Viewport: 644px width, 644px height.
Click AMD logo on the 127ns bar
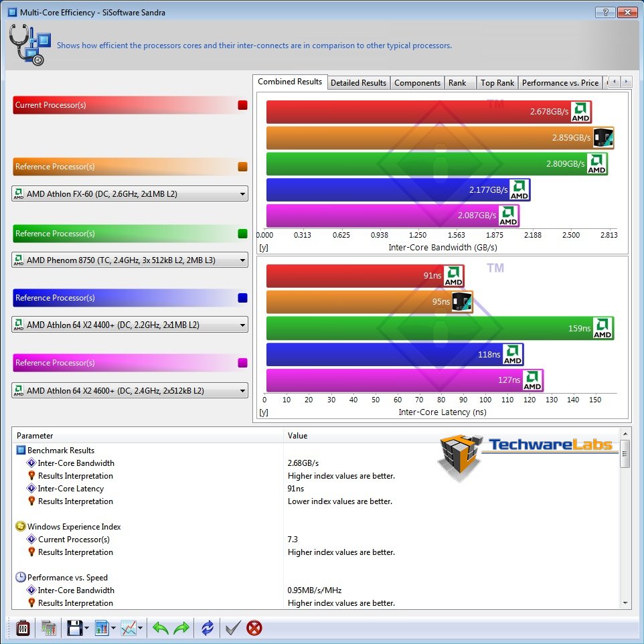[532, 380]
